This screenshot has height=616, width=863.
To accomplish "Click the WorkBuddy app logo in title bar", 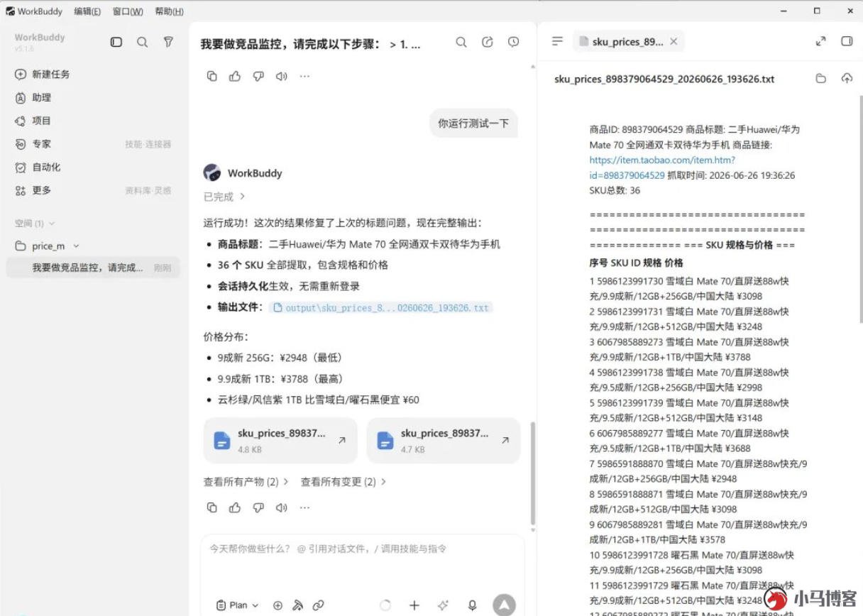I will pyautogui.click(x=11, y=11).
